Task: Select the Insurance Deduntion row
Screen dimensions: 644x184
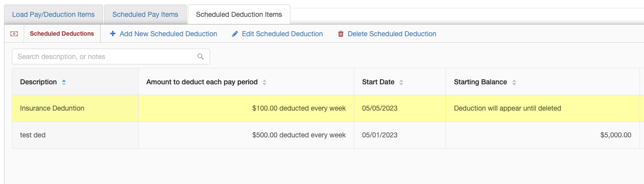Action: coord(327,108)
